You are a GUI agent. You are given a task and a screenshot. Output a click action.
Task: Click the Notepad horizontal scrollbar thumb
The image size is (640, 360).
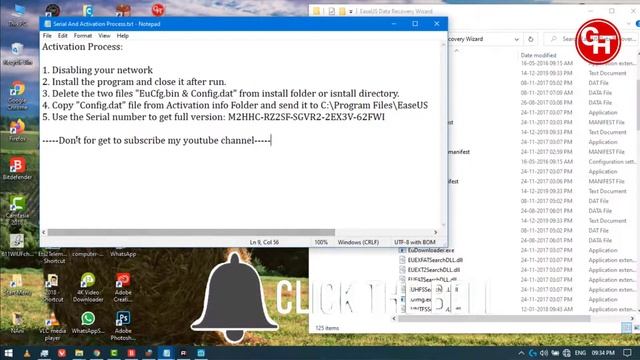pos(191,232)
